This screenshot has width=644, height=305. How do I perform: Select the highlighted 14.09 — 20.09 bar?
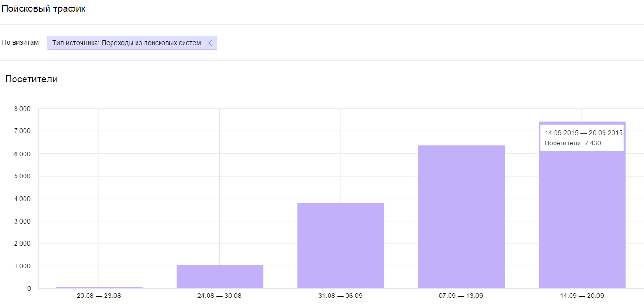point(582,221)
